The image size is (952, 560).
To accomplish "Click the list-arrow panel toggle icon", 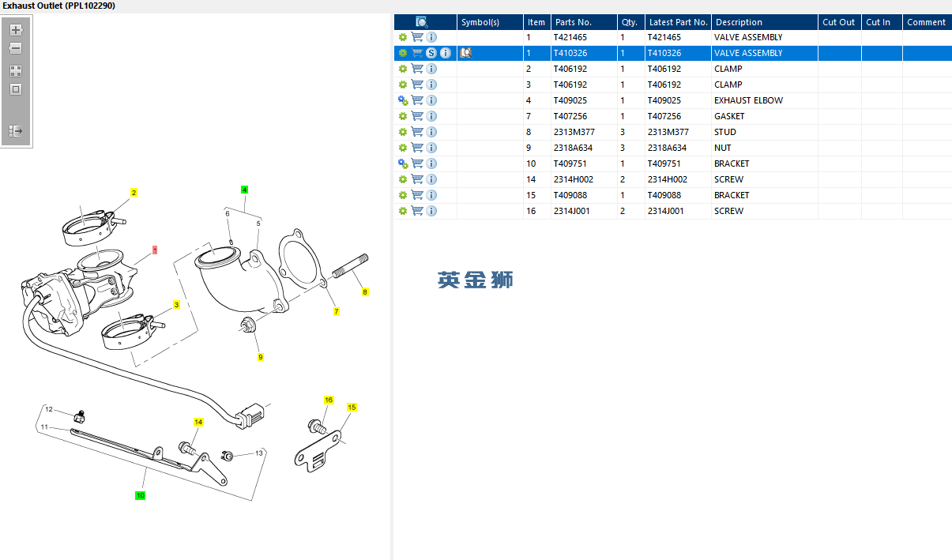I will point(16,131).
